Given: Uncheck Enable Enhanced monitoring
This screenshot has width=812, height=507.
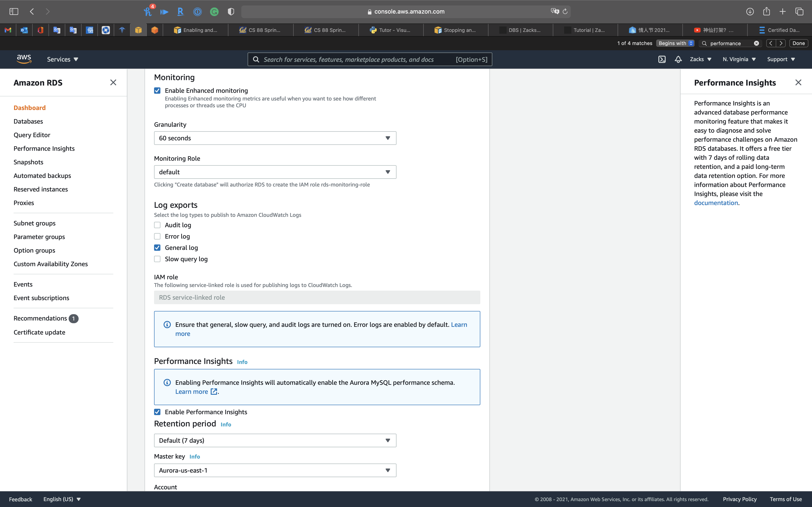Looking at the screenshot, I should click(157, 91).
